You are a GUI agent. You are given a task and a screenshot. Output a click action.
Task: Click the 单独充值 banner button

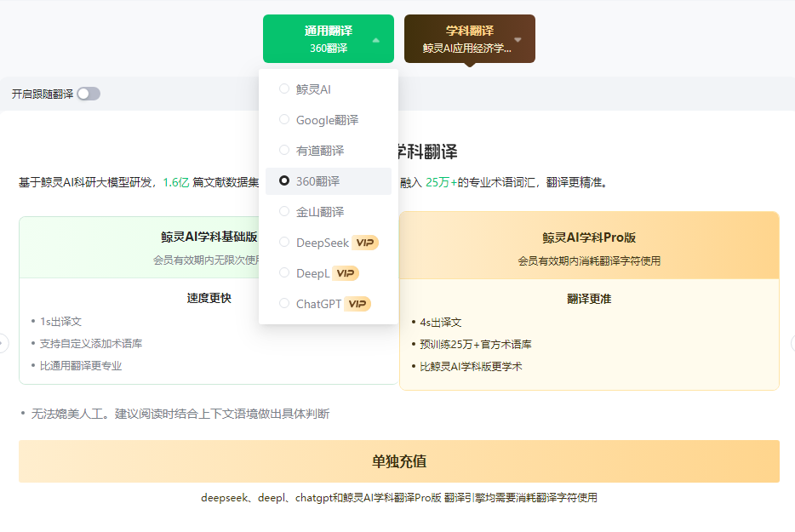[x=399, y=461]
